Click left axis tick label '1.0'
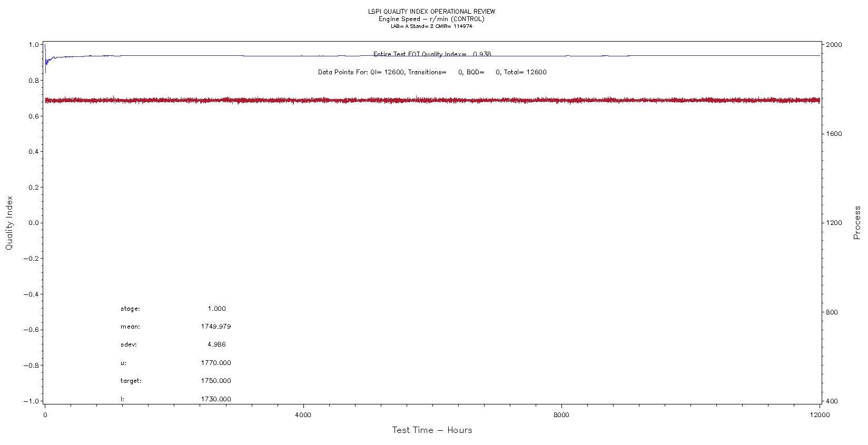Screen dimensions: 868x445 [x=34, y=45]
